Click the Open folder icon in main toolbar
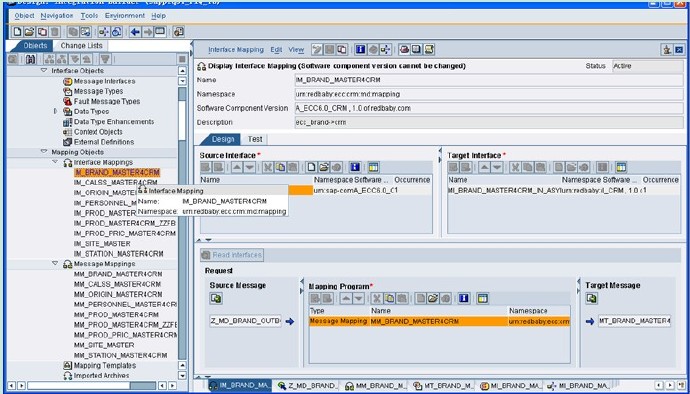Viewport: 690px width, 394px height. (29, 32)
